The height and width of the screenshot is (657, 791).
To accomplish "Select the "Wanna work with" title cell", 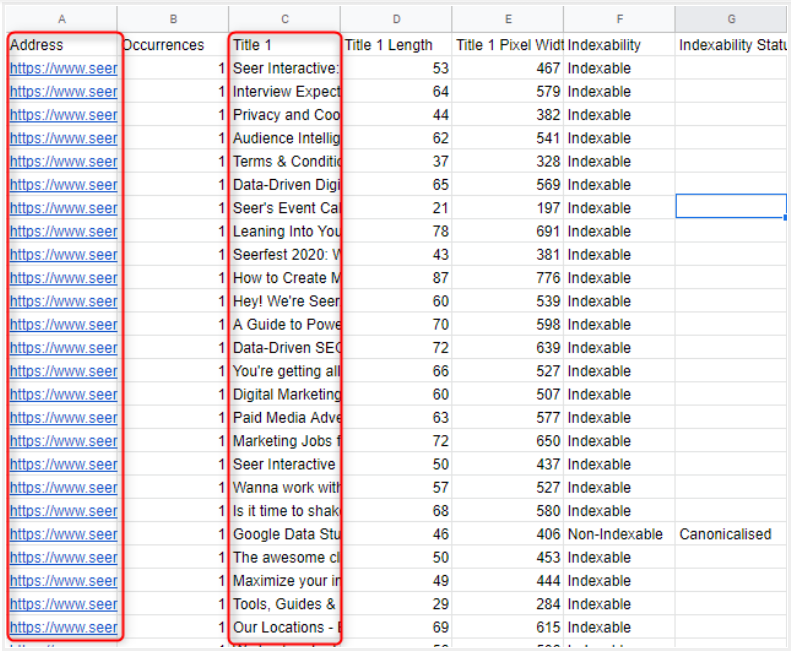I will 286,488.
